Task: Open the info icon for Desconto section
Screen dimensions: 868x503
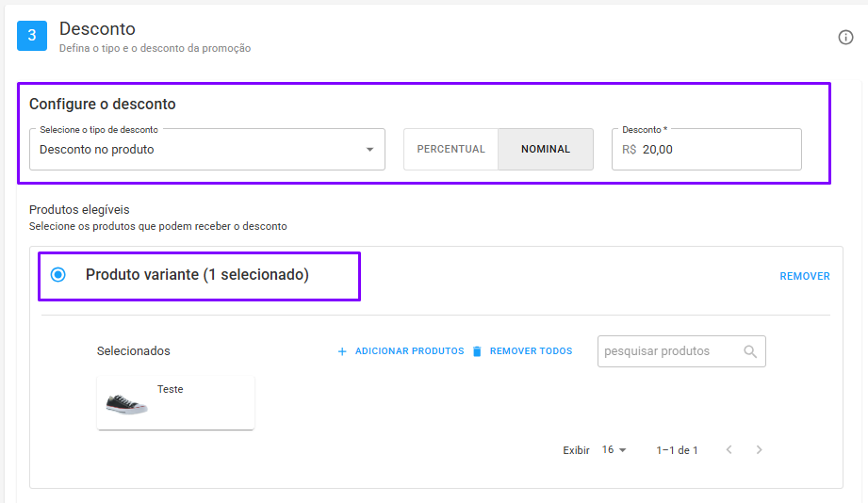Action: tap(845, 37)
